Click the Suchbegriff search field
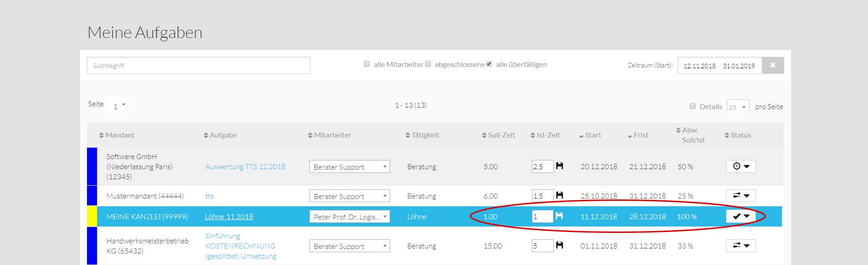Screen dimensions: 868x265 199,65
